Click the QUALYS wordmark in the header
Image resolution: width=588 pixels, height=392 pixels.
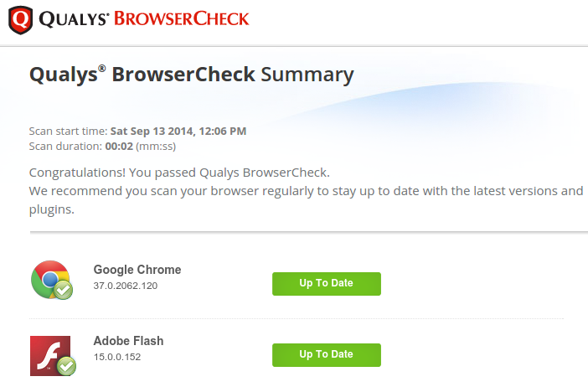point(71,18)
